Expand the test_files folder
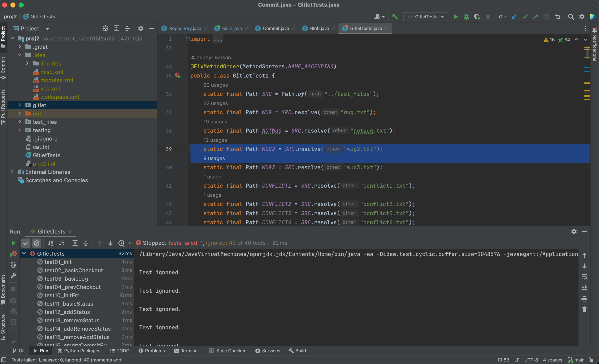 pos(20,122)
